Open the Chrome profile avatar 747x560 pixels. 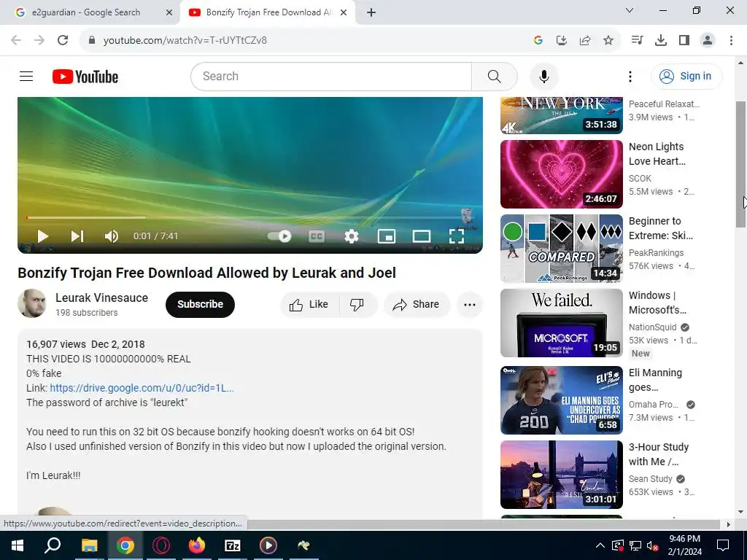[708, 41]
